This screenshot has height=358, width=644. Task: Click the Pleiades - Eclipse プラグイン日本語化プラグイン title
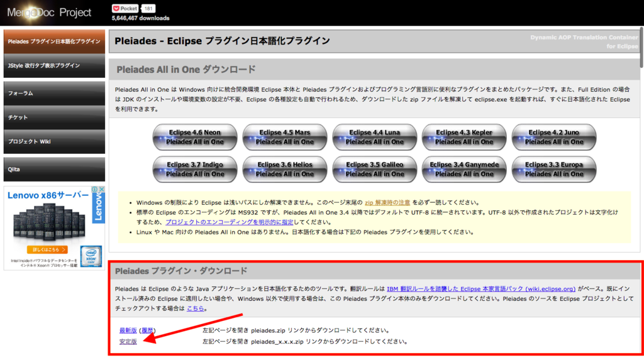click(222, 41)
